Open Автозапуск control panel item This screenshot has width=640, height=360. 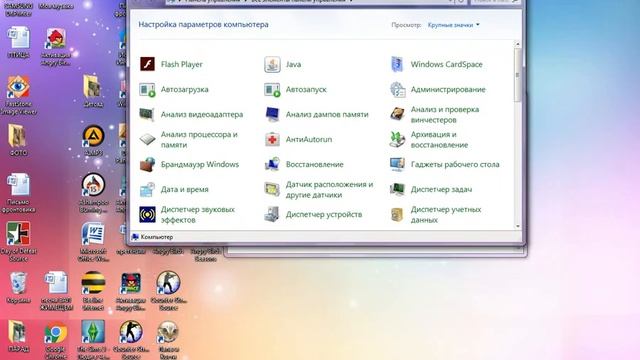[x=296, y=89]
